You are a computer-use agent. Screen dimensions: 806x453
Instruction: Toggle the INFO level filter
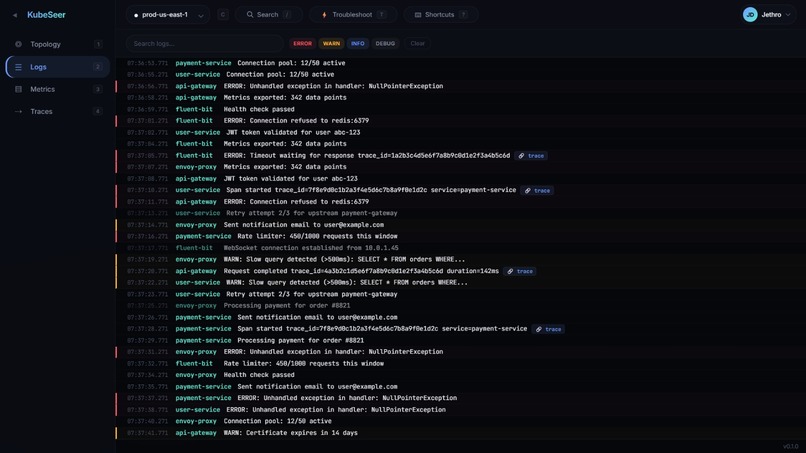358,44
